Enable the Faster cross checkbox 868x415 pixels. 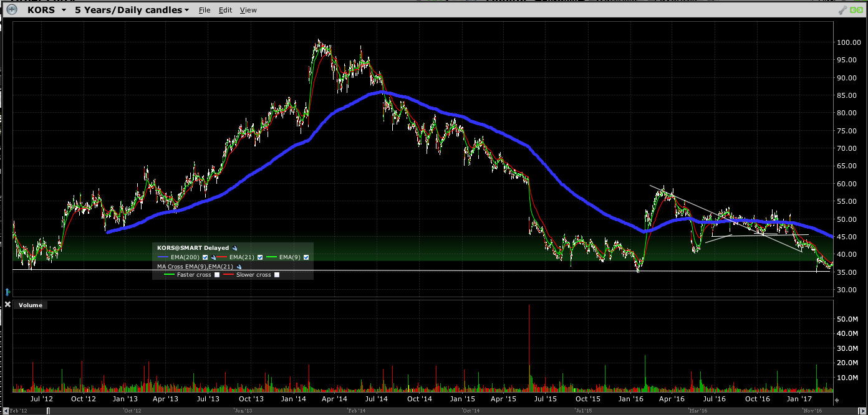point(217,274)
